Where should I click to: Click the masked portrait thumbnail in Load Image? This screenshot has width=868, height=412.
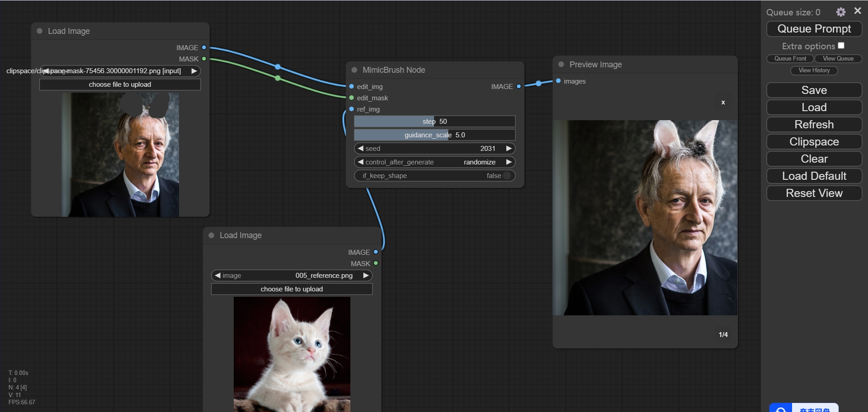[120, 154]
